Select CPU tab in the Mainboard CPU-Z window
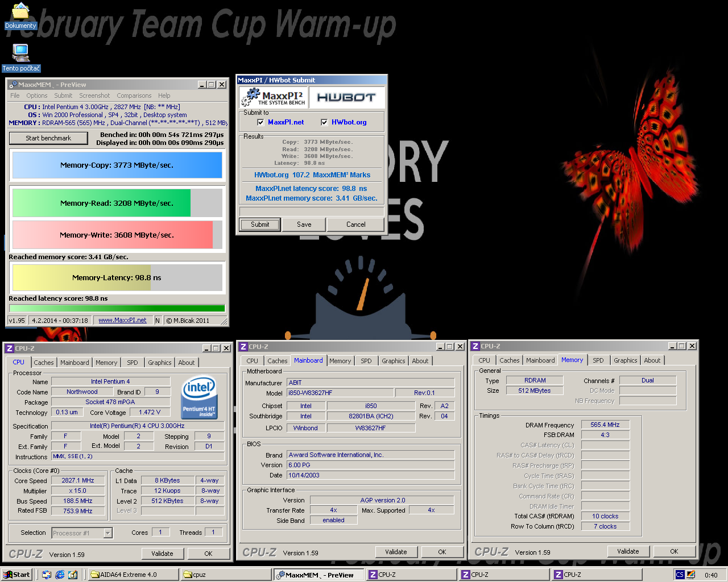This screenshot has width=728, height=582. pos(253,361)
